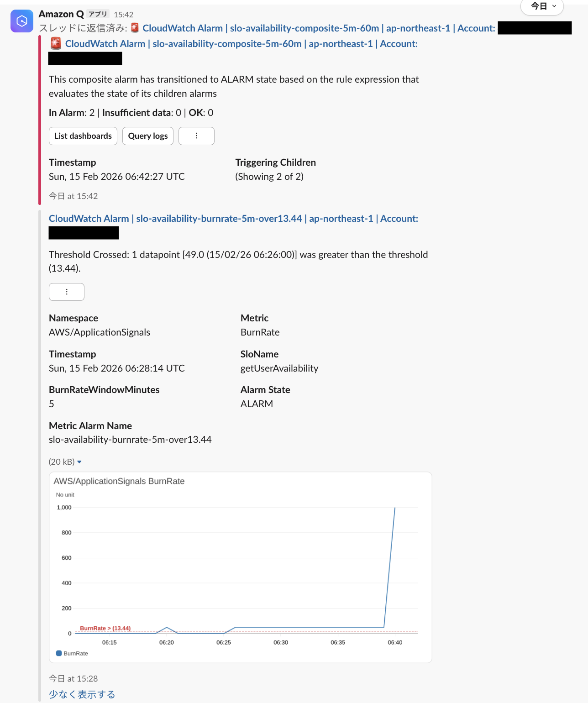Open the overflow menu under the composite alarm
588x703 pixels.
[196, 136]
